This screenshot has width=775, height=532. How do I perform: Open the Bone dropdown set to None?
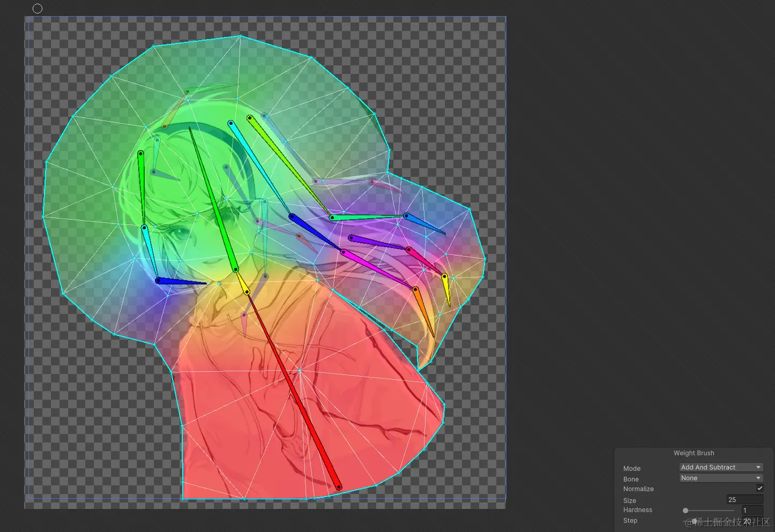click(721, 478)
